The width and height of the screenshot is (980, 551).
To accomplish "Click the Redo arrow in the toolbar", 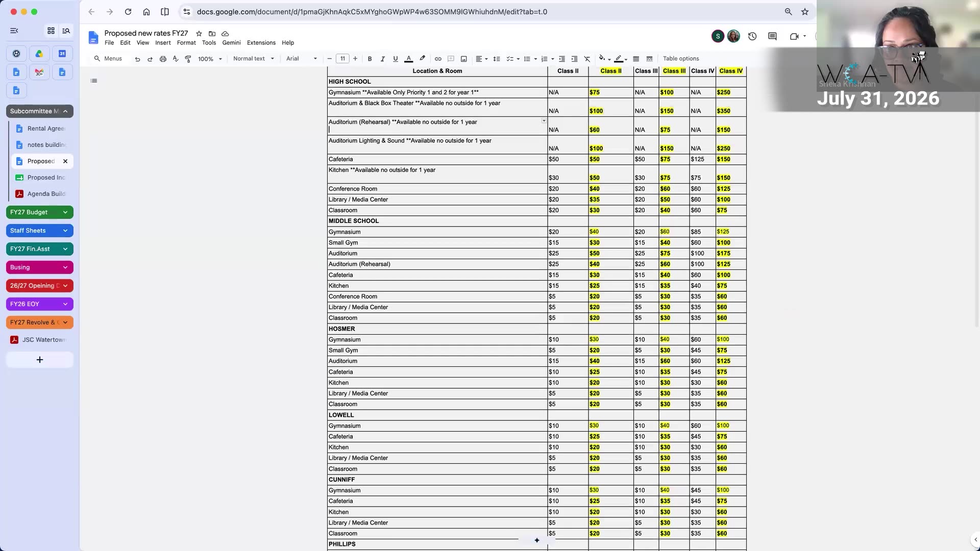I will coord(150,59).
